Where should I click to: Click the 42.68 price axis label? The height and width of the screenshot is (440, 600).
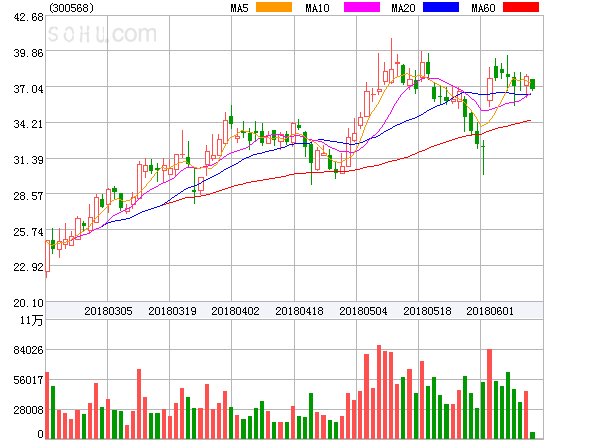(28, 17)
